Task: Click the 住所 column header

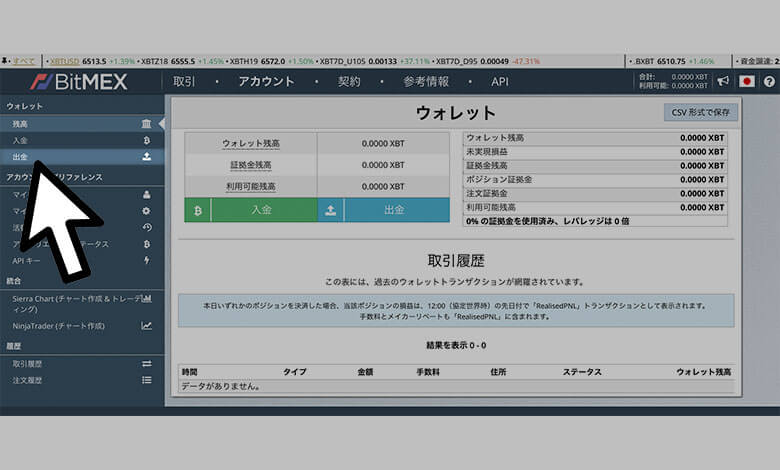Action: [498, 372]
